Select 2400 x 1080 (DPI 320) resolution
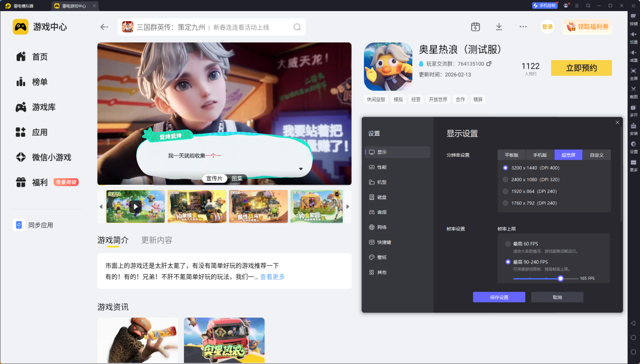This screenshot has width=640, height=364. point(506,179)
